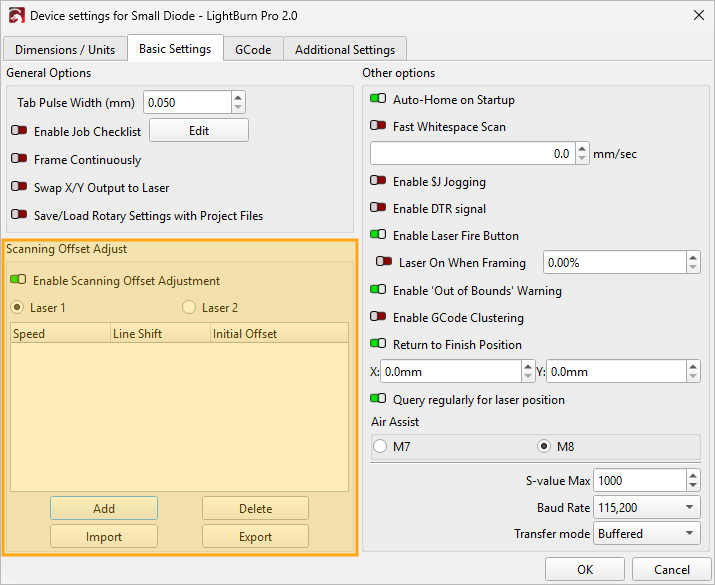Expand the Transfer mode dropdown
Screen dimensions: 715x585
point(646,534)
